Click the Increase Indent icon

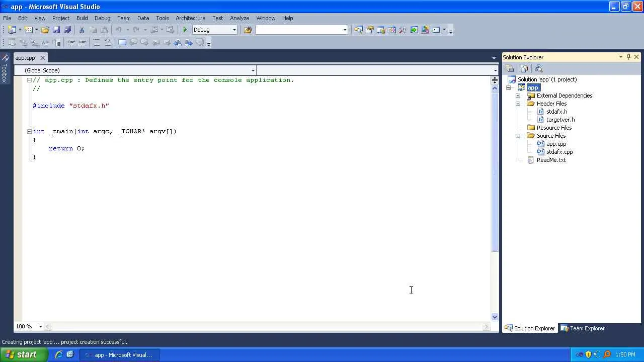[83, 43]
